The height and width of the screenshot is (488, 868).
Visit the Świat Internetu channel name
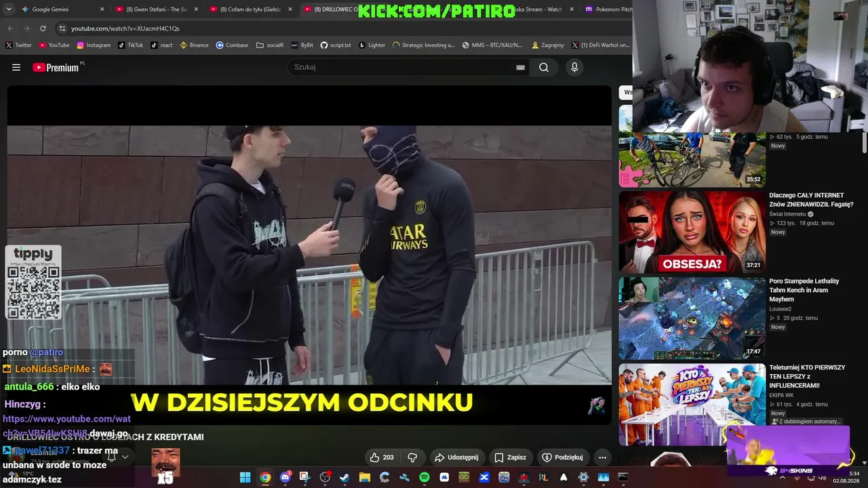pyautogui.click(x=787, y=214)
